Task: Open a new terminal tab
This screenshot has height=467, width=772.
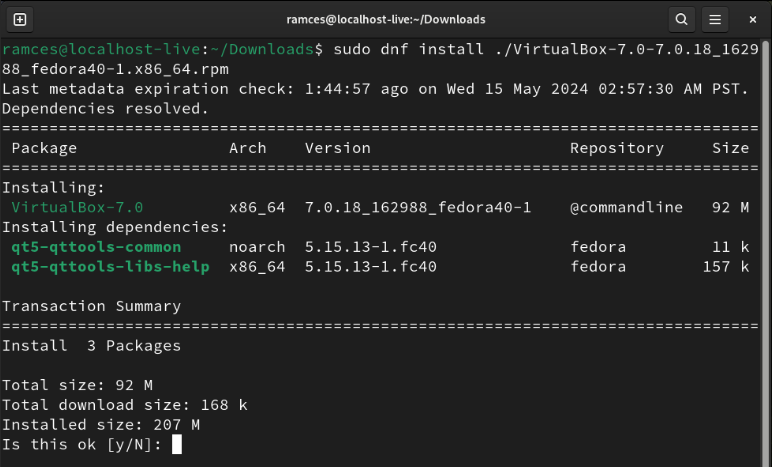Action: (20, 20)
